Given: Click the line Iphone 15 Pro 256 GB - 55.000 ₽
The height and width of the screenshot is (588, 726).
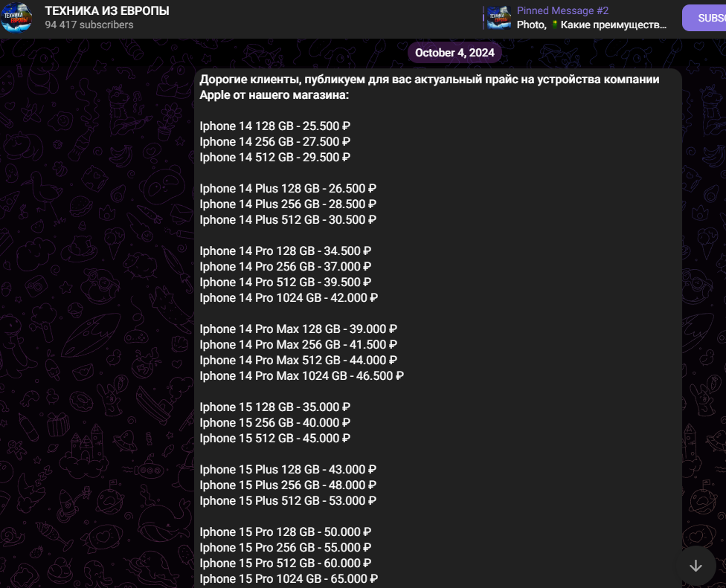Looking at the screenshot, I should (x=285, y=548).
